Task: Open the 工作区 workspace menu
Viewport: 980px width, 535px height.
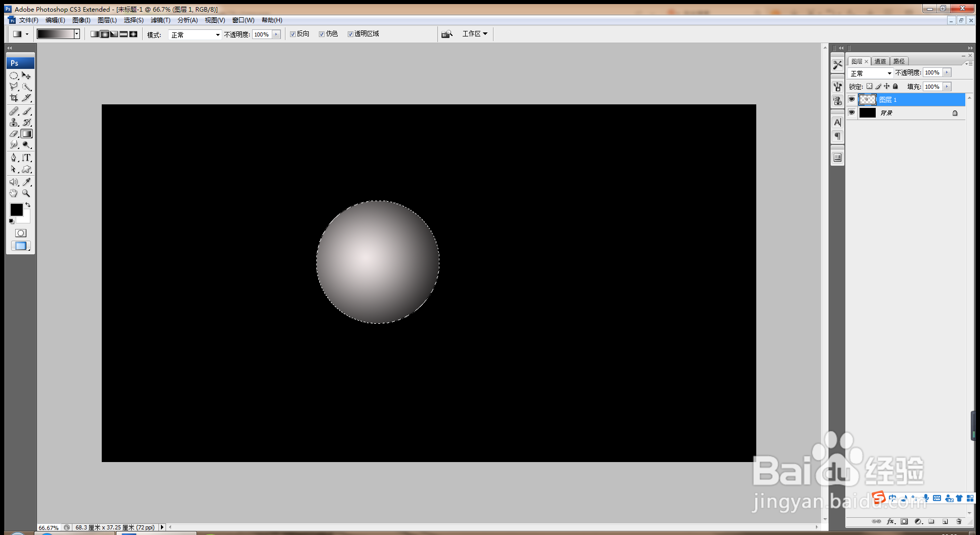Action: pyautogui.click(x=475, y=34)
